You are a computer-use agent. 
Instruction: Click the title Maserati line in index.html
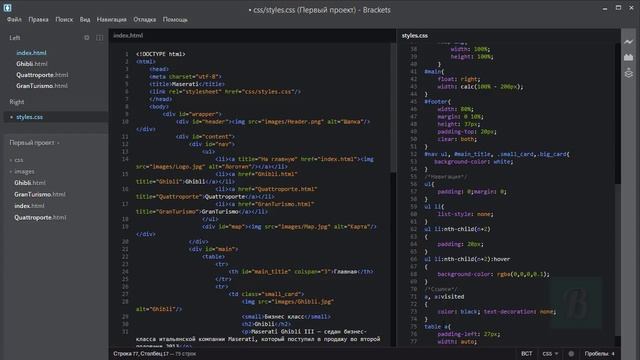coord(187,84)
